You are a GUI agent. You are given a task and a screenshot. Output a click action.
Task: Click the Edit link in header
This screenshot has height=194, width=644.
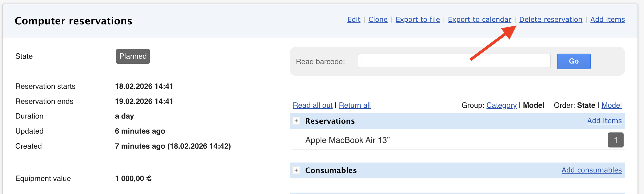(354, 20)
